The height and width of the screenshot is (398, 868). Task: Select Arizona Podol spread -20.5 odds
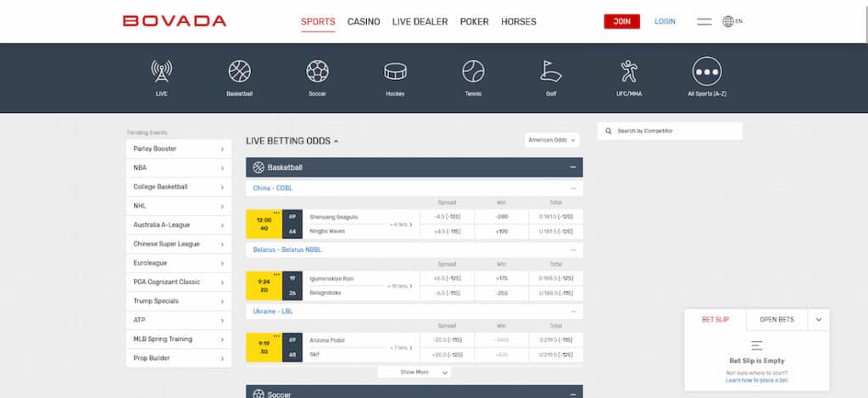pyautogui.click(x=448, y=339)
